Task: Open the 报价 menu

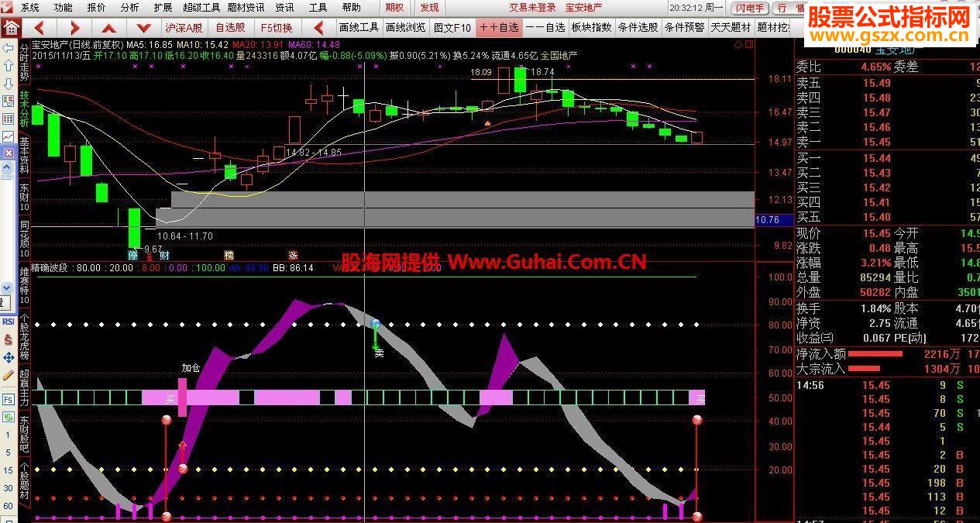Action: (x=97, y=7)
